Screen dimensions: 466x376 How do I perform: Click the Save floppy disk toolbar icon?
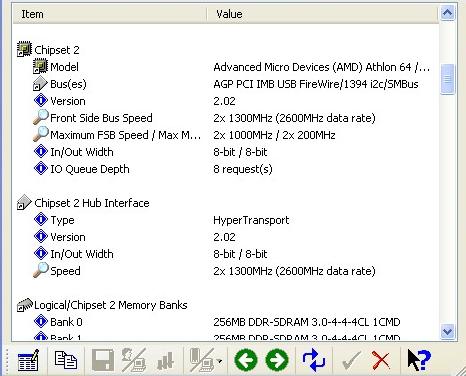click(x=103, y=360)
